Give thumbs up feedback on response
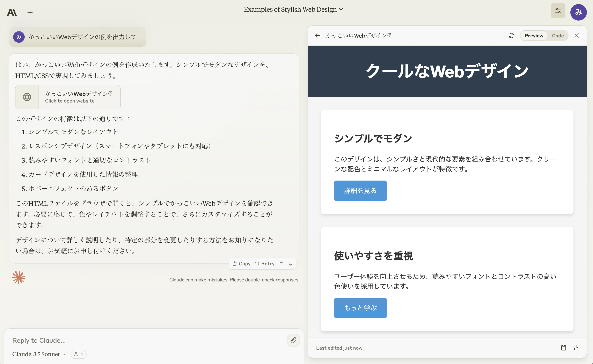The image size is (593, 364). click(x=281, y=264)
